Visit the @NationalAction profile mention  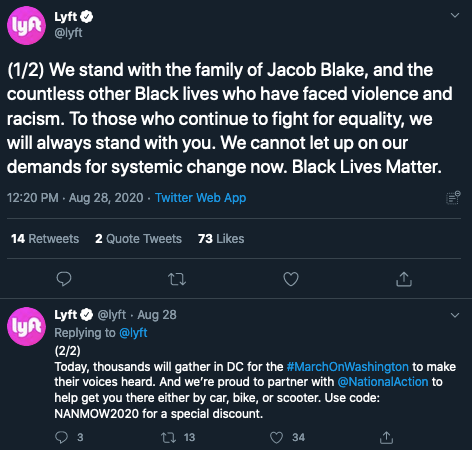pos(383,382)
